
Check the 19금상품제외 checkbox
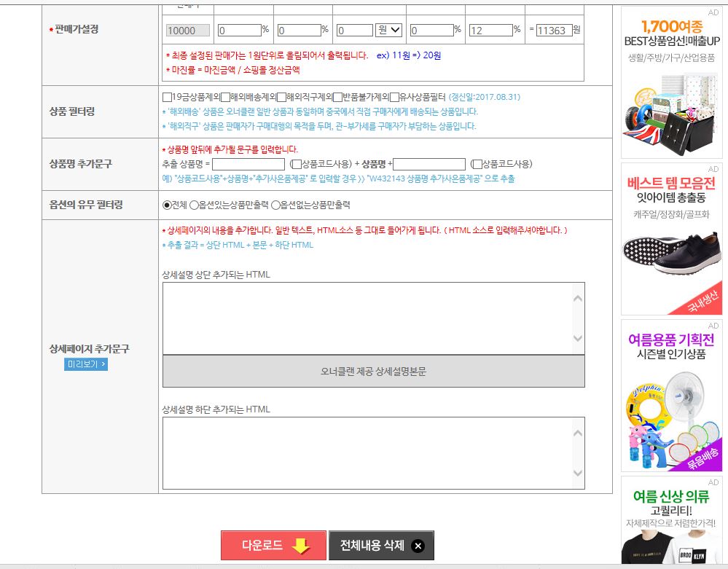pyautogui.click(x=167, y=97)
